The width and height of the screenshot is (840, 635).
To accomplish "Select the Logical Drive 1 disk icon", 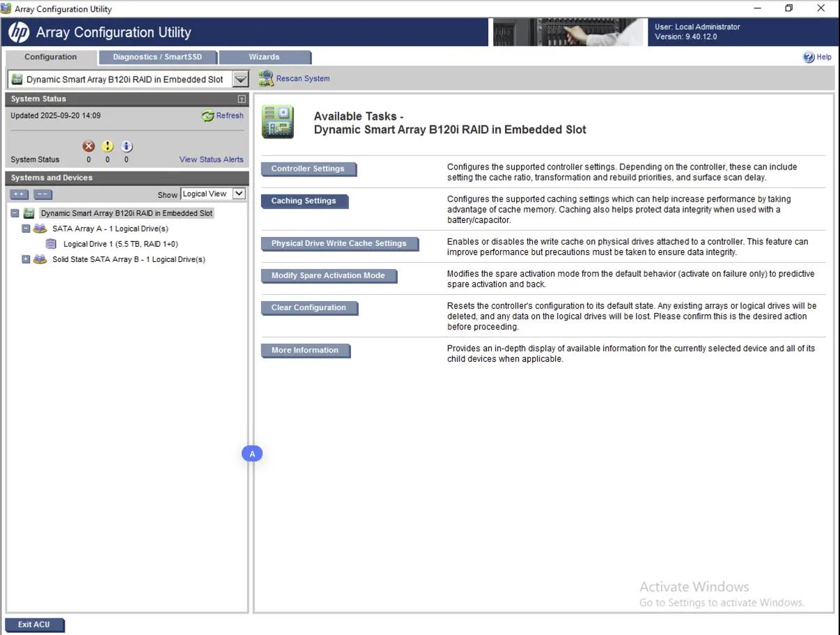I will point(51,244).
